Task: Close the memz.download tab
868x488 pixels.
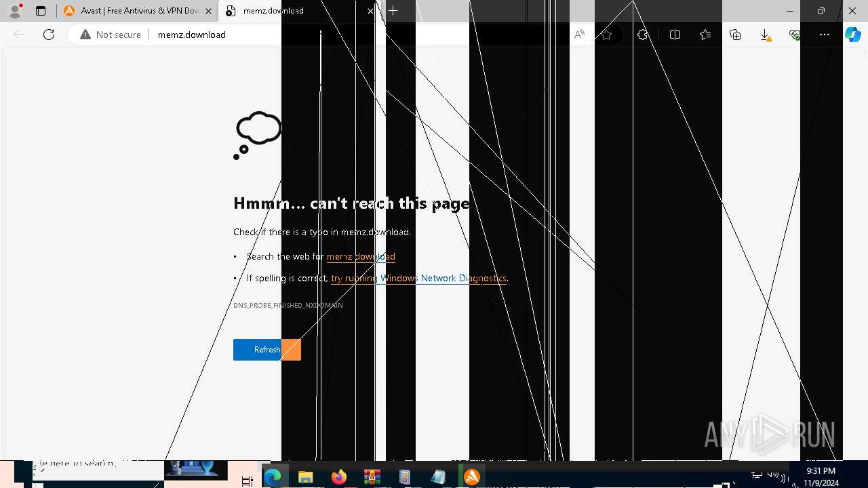Action: coord(370,11)
